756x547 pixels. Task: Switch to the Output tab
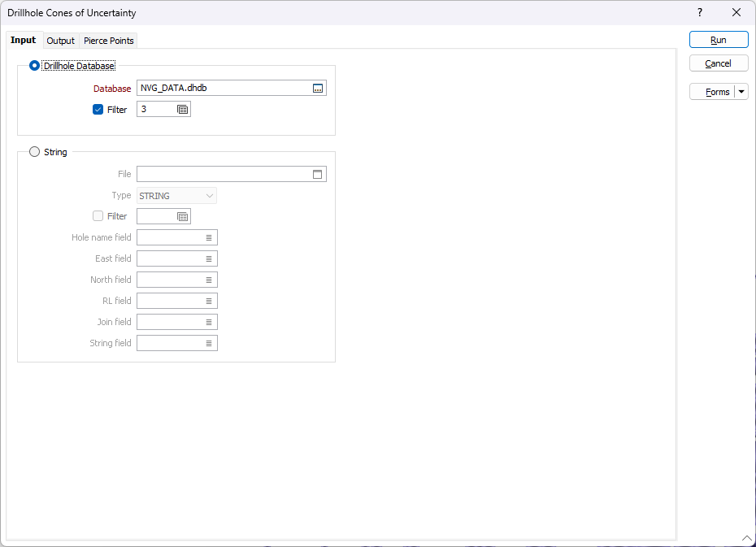(x=60, y=41)
